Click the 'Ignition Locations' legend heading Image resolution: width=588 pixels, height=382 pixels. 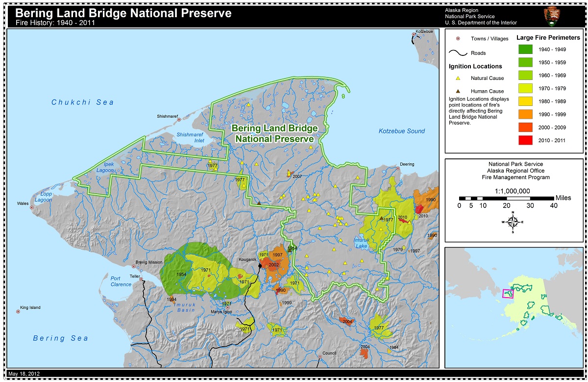[475, 66]
